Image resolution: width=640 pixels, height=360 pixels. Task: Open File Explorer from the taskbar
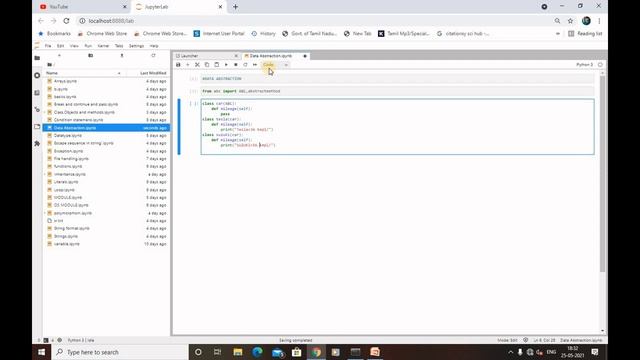click(x=238, y=352)
